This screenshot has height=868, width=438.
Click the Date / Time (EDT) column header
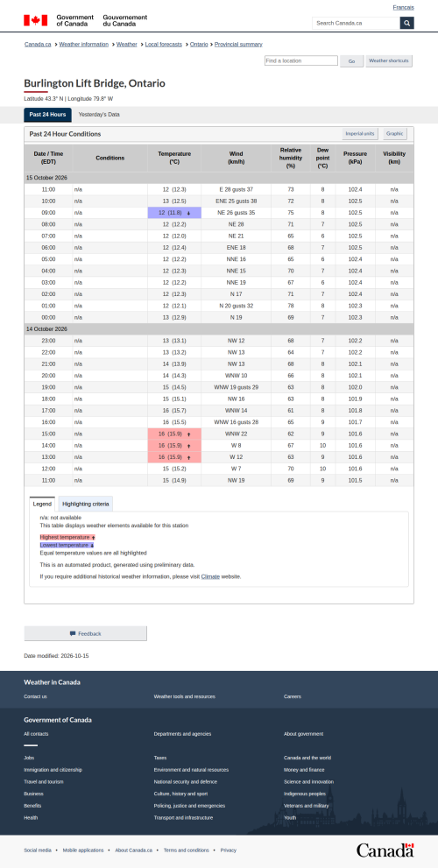coord(48,158)
